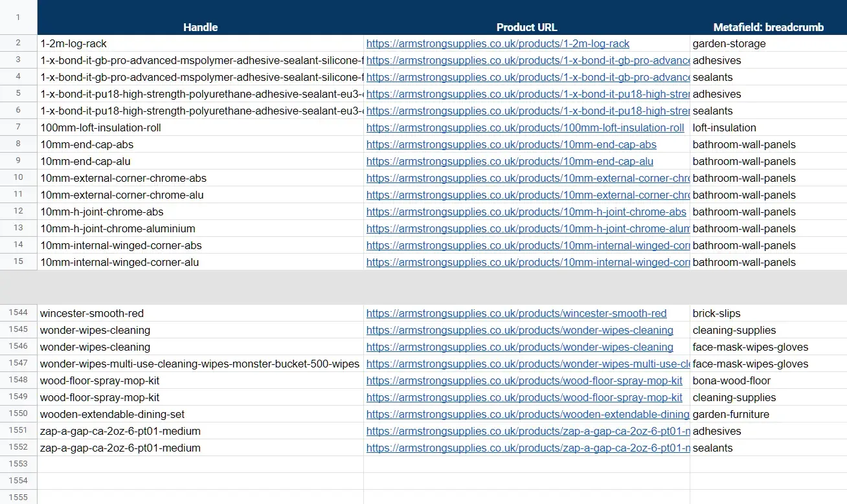This screenshot has width=847, height=504.
Task: Select row header 2
Action: 18,43
